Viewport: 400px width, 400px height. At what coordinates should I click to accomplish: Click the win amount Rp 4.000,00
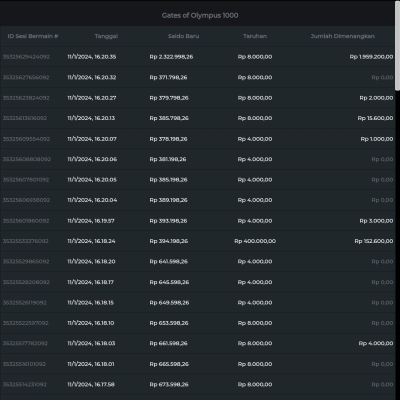[x=376, y=343]
